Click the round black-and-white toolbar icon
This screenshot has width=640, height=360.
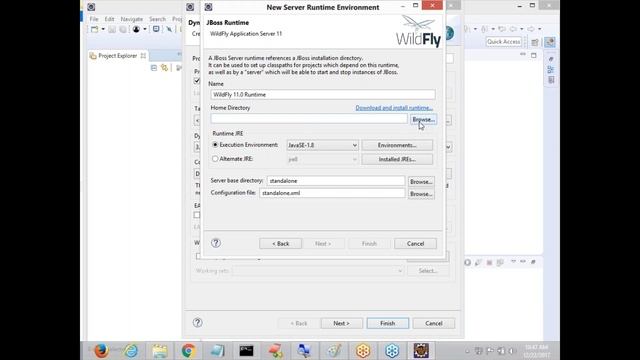tap(136, 29)
